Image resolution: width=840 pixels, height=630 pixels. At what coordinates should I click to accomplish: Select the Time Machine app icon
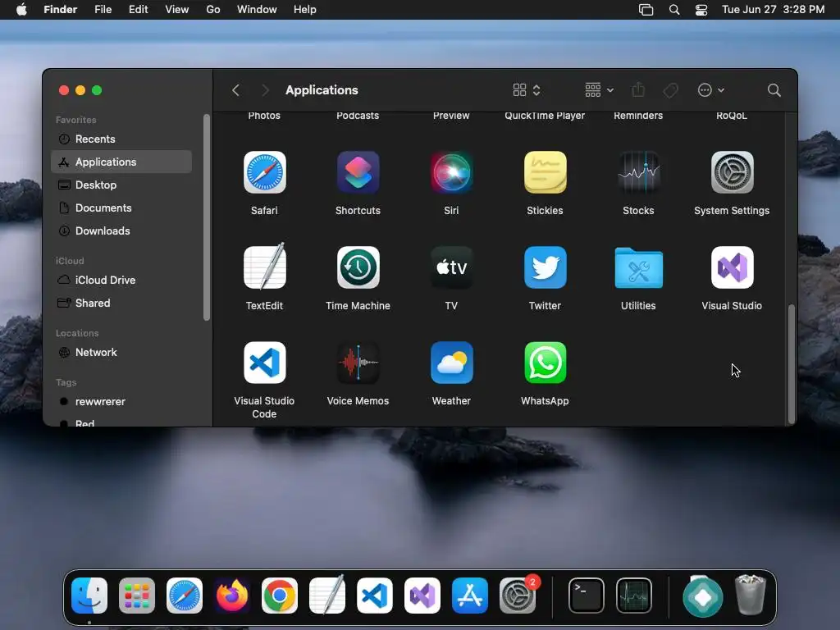point(358,267)
